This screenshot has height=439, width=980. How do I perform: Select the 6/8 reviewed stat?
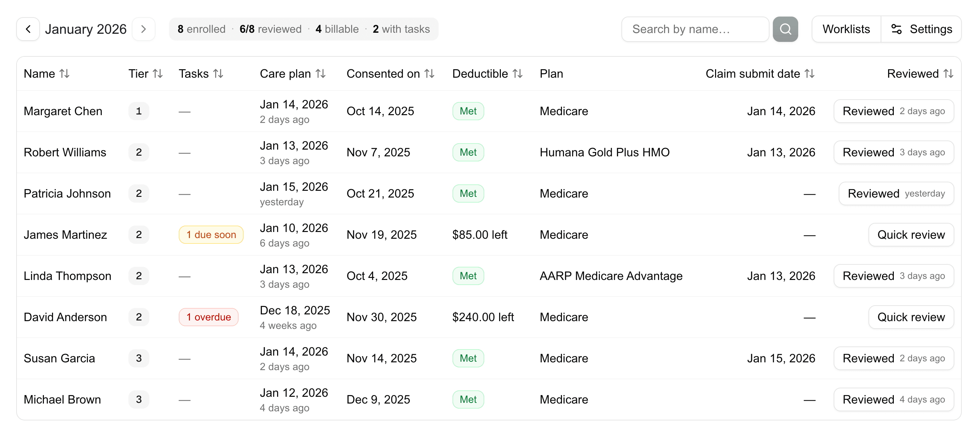(x=270, y=29)
